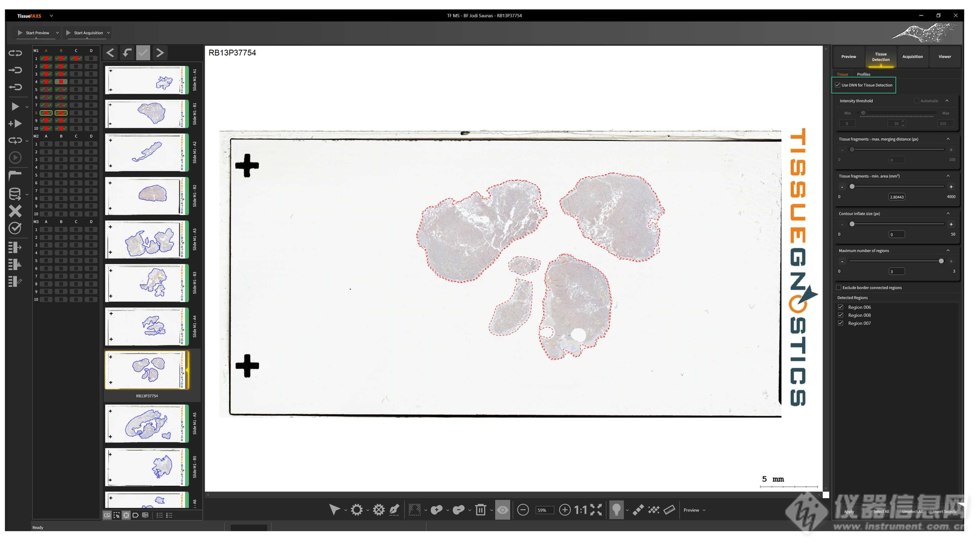Select the pen drawing tool
The image size is (980, 544).
(395, 510)
